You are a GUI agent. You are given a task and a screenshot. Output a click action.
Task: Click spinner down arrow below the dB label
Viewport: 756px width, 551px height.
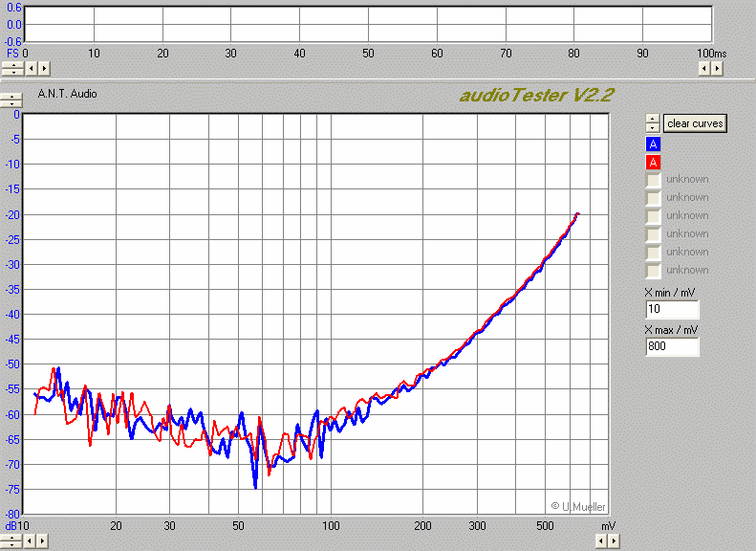tap(11, 544)
